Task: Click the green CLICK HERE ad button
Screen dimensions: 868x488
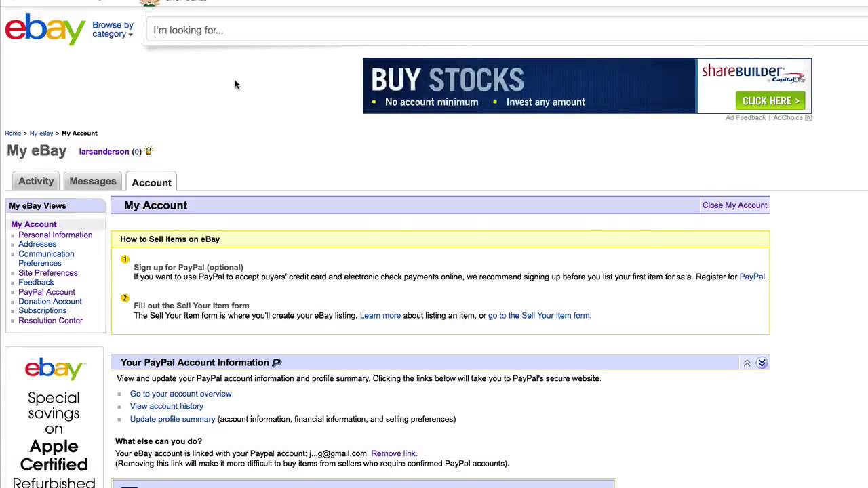Action: 770,101
